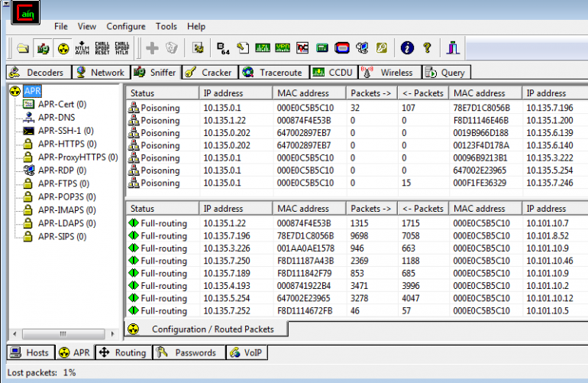The image size is (588, 383).
Task: Open the Hash Calculator icon
Action: 322,48
